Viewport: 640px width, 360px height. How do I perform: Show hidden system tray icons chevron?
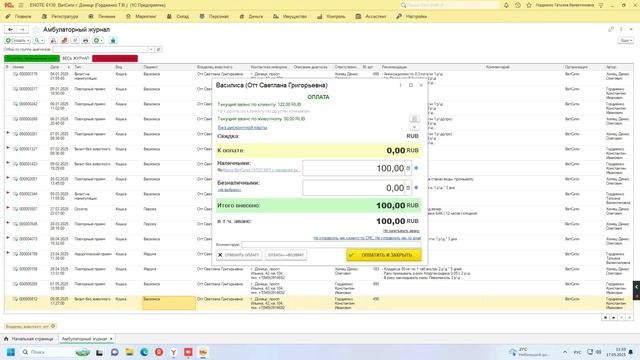[x=565, y=352]
